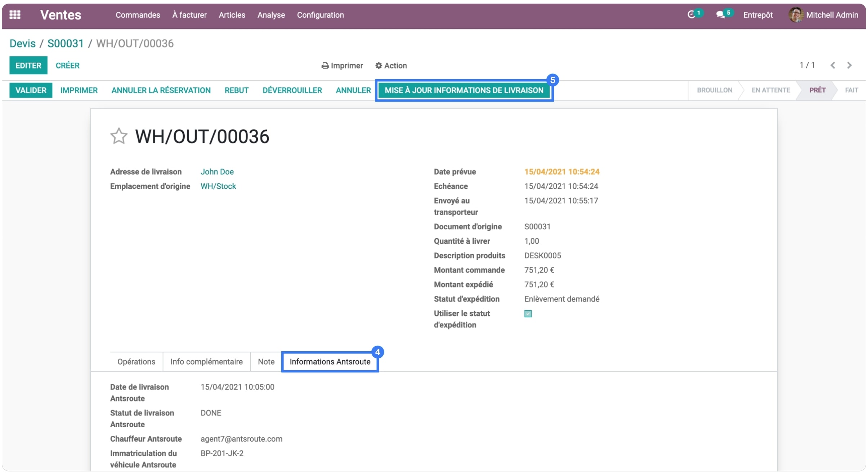The height and width of the screenshot is (474, 868).
Task: Click ANNULER LA RÉSERVATION button
Action: (x=161, y=90)
